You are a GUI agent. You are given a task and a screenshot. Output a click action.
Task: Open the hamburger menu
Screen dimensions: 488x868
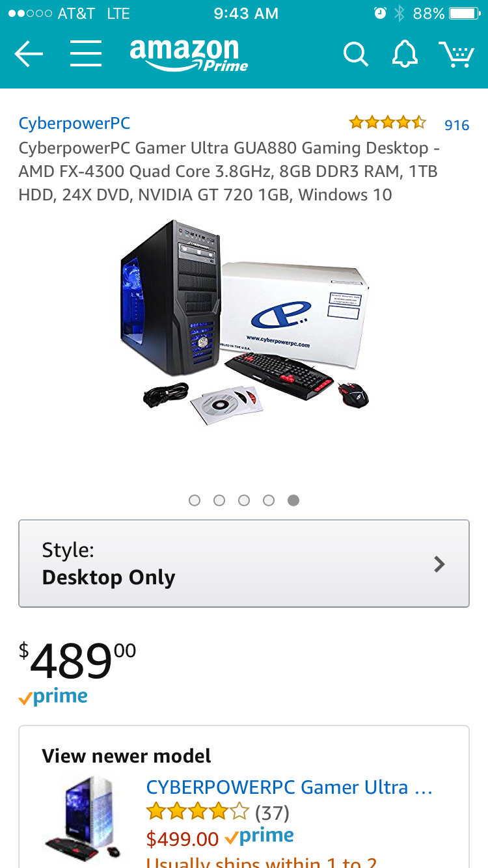coord(86,54)
